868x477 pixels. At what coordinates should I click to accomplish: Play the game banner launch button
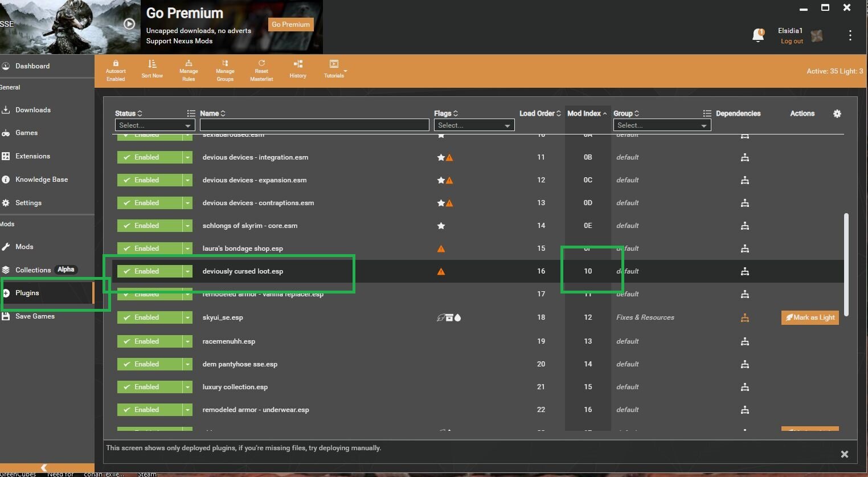tap(129, 24)
